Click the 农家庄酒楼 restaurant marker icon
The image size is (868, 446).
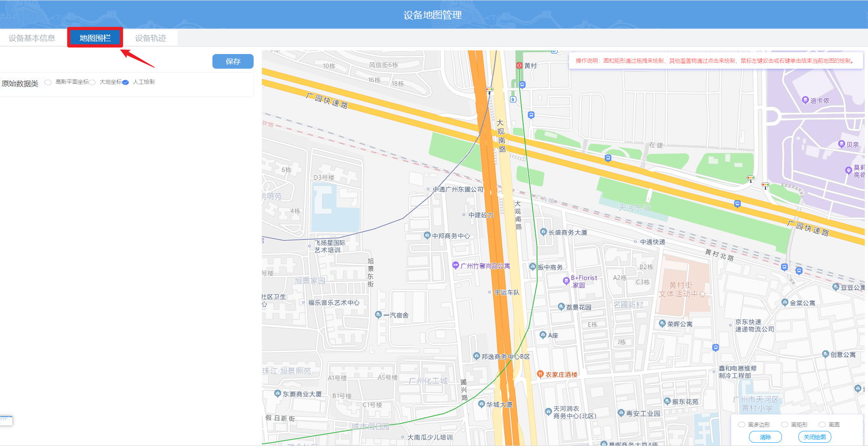click(x=540, y=374)
